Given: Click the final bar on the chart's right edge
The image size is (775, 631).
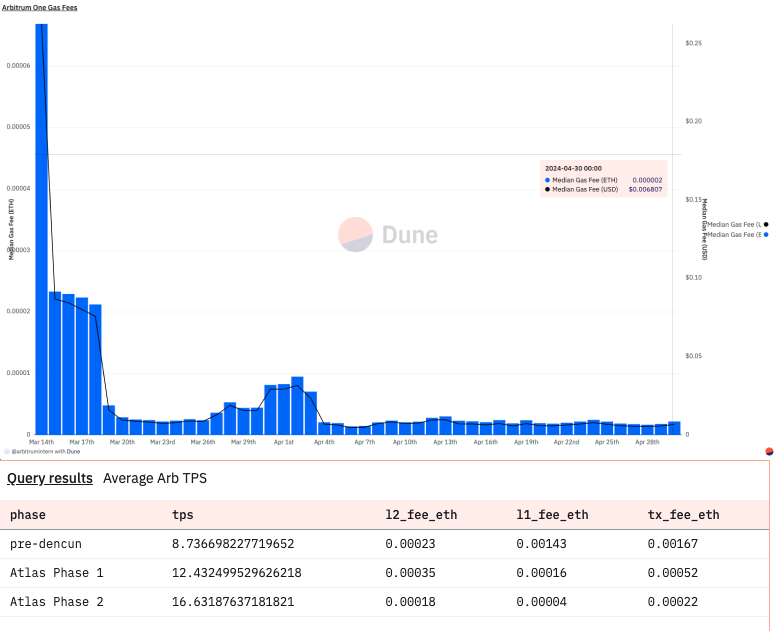Looking at the screenshot, I should 674,428.
